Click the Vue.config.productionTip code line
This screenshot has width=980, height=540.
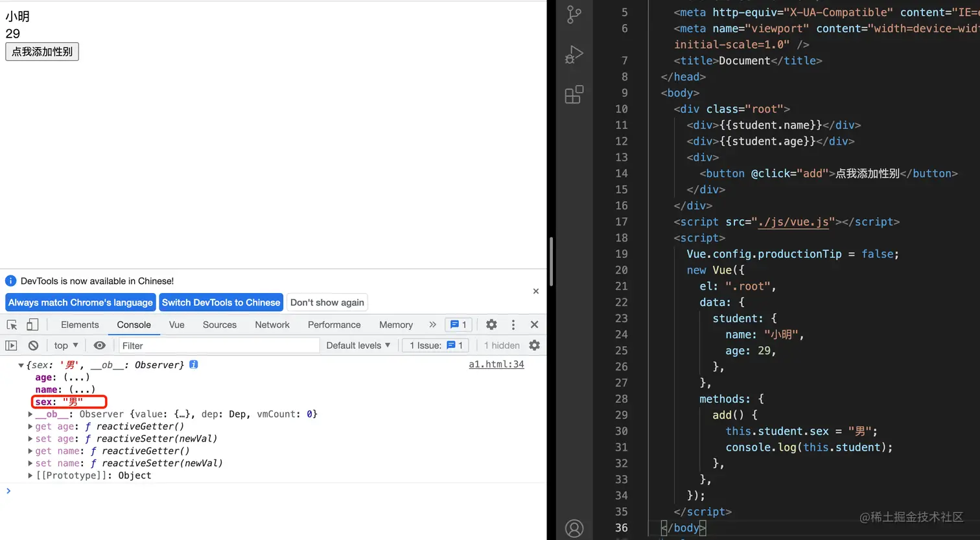793,254
